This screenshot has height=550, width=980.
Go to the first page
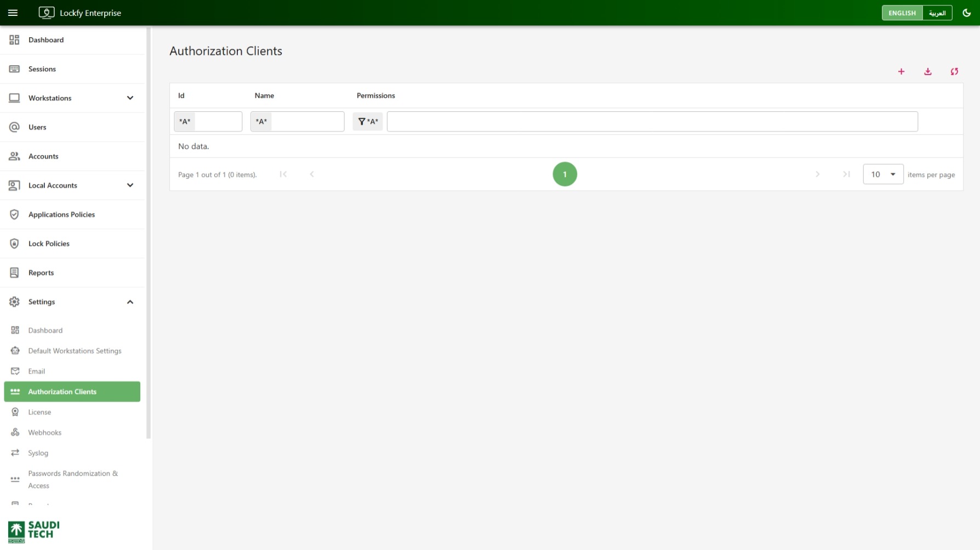283,174
